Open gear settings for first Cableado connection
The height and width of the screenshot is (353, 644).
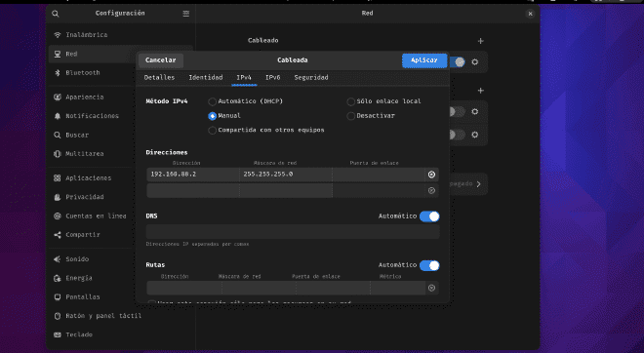point(475,62)
